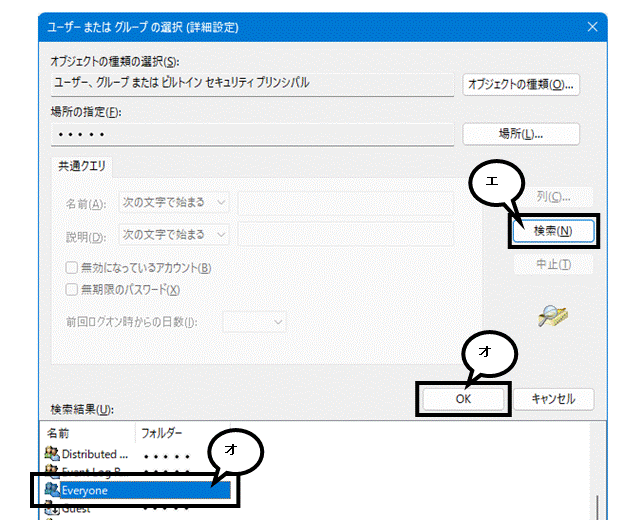Click the 検索(N) search button
Viewport: 642px width, 520px height.
pos(553,231)
